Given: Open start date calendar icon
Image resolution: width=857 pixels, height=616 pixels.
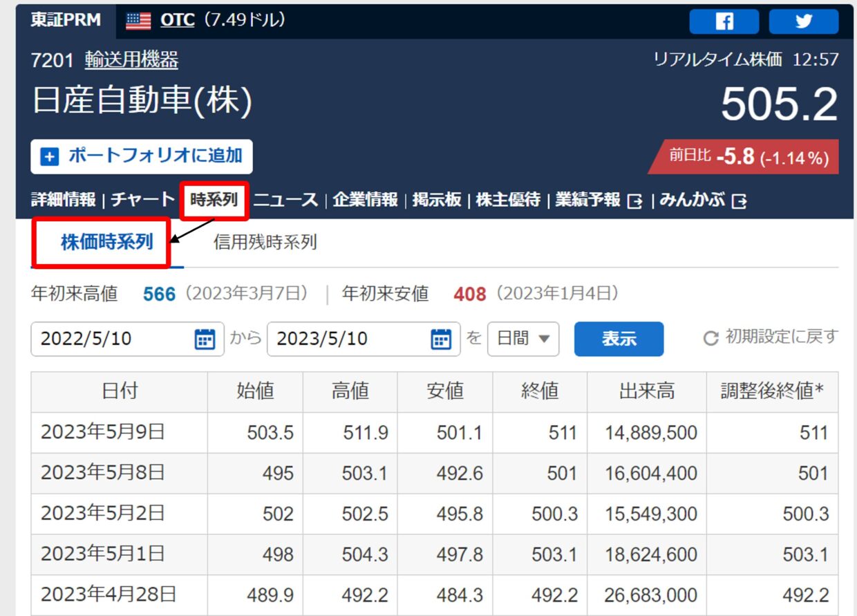Looking at the screenshot, I should (x=205, y=339).
